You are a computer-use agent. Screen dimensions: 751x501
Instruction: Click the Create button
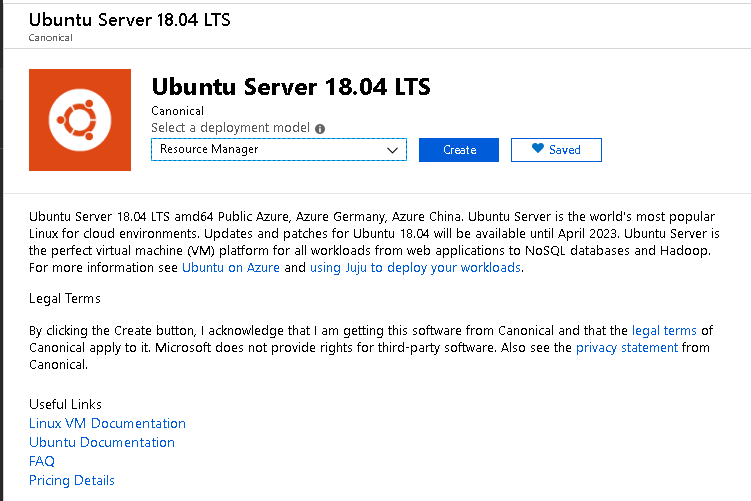point(459,150)
